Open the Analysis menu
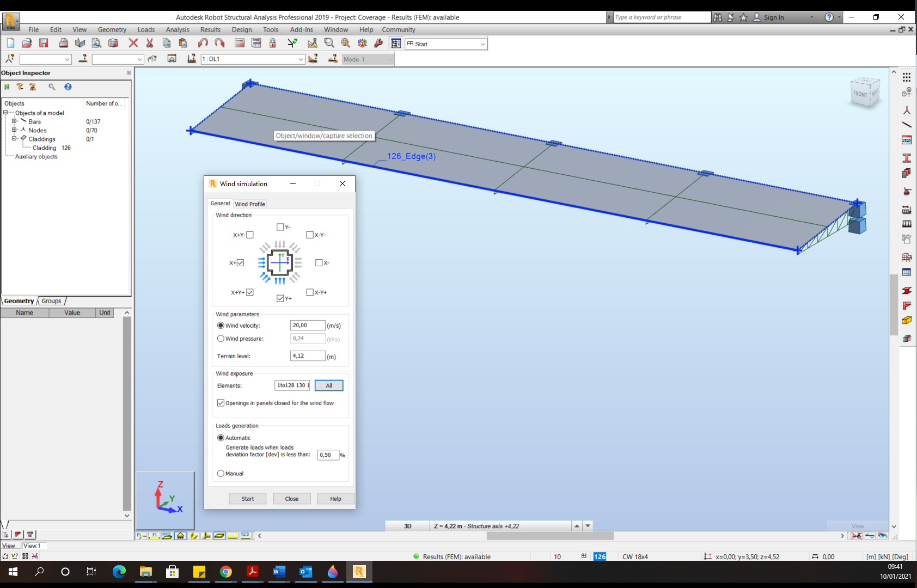This screenshot has width=917, height=588. coord(177,29)
